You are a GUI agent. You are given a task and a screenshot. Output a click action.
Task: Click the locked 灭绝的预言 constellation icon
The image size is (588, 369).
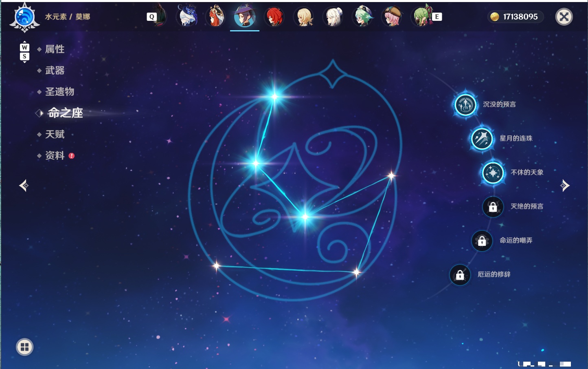493,207
